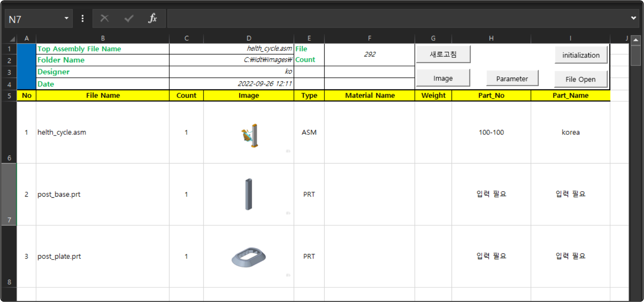Select the helth_cycle assembly thumbnail image

point(250,136)
